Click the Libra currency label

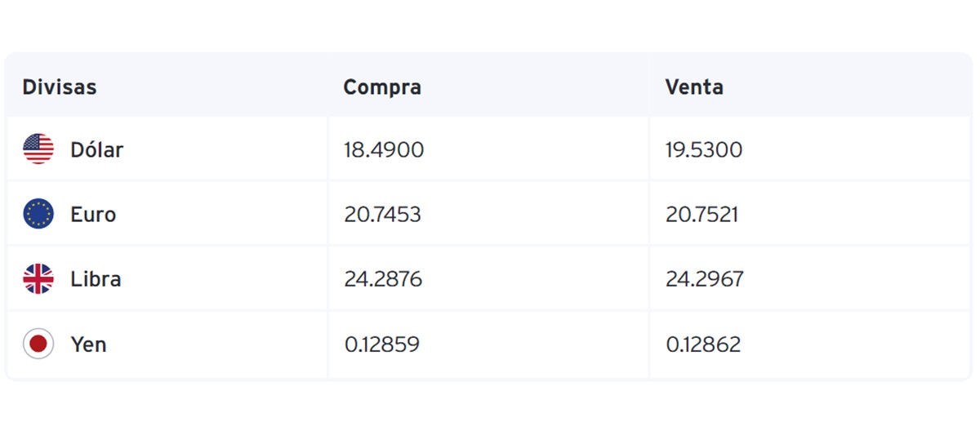(x=96, y=279)
